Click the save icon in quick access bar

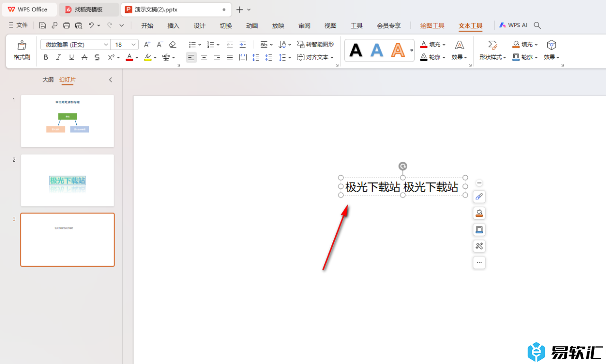(43, 25)
